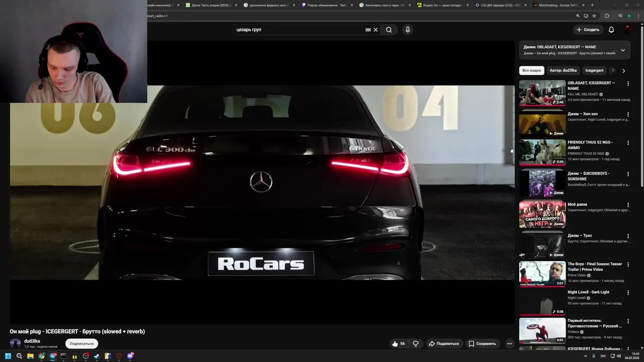The image size is (644, 362).
Task: Select the 'Icegergert' filter chip
Action: click(x=594, y=70)
